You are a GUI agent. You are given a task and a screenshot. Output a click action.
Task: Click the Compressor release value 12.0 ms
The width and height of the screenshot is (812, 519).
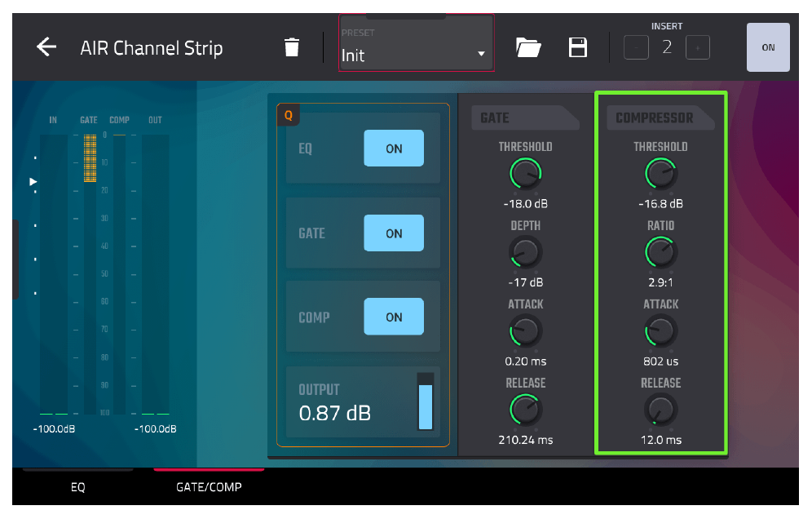click(661, 440)
